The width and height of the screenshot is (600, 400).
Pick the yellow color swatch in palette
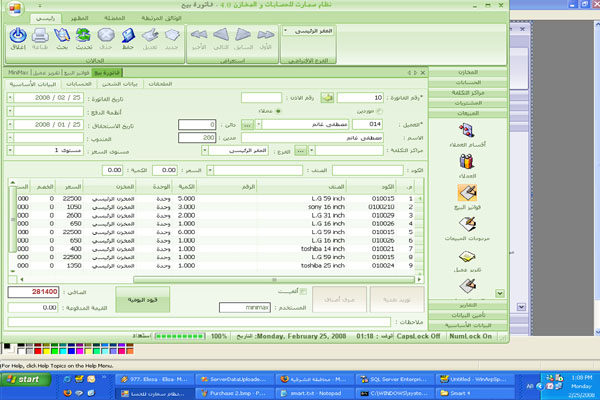(46, 351)
